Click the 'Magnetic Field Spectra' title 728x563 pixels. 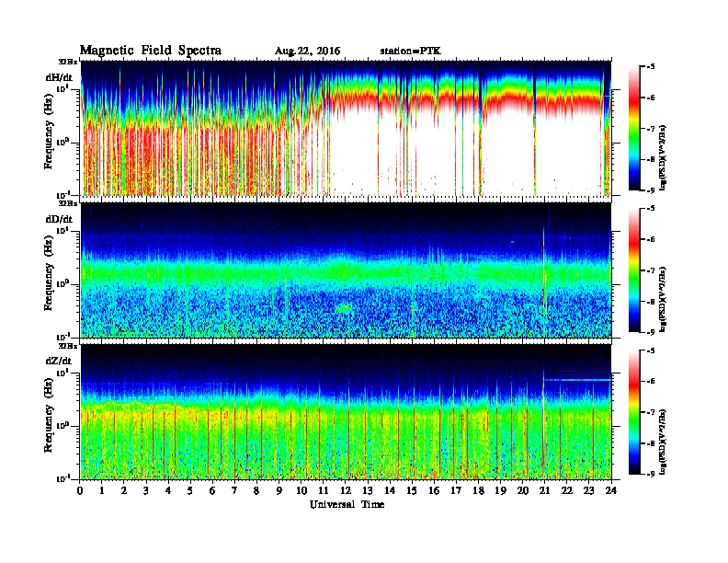click(151, 51)
